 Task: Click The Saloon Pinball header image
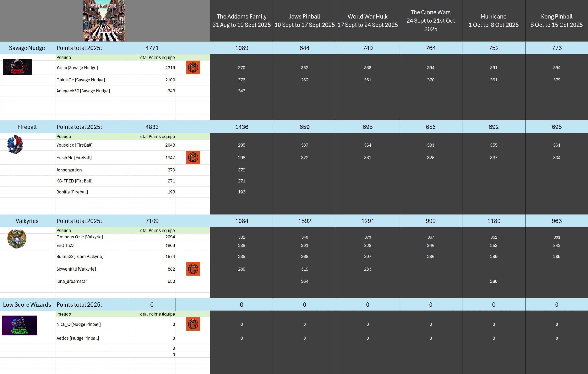pos(104,20)
